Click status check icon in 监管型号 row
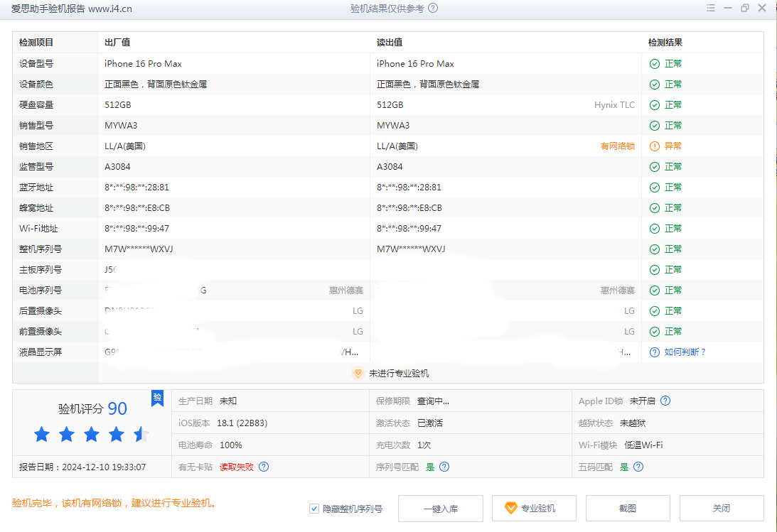Viewport: 777px width, 532px height. pyautogui.click(x=655, y=167)
